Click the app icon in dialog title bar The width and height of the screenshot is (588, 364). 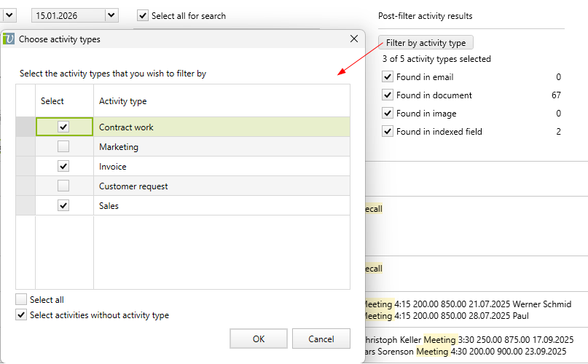[x=9, y=39]
